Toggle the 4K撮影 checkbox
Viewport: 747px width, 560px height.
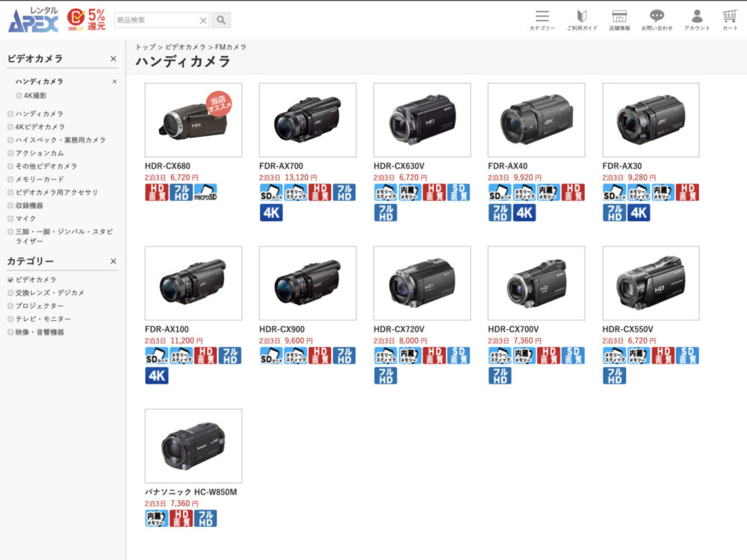pos(19,96)
